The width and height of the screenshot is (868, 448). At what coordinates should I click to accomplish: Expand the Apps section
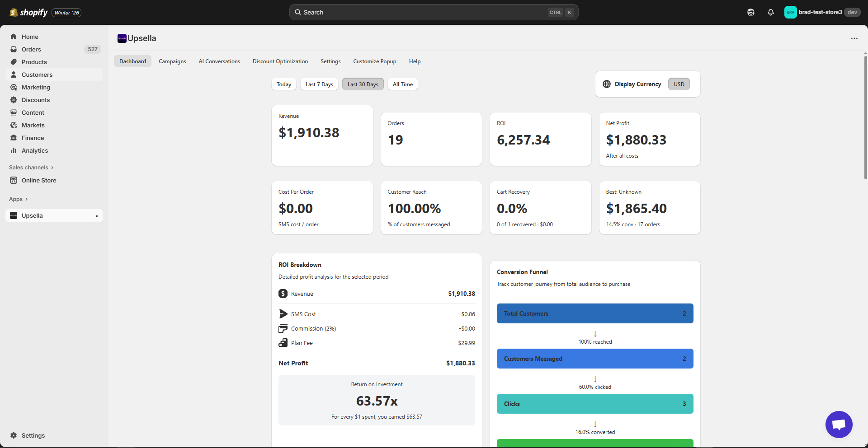point(19,199)
